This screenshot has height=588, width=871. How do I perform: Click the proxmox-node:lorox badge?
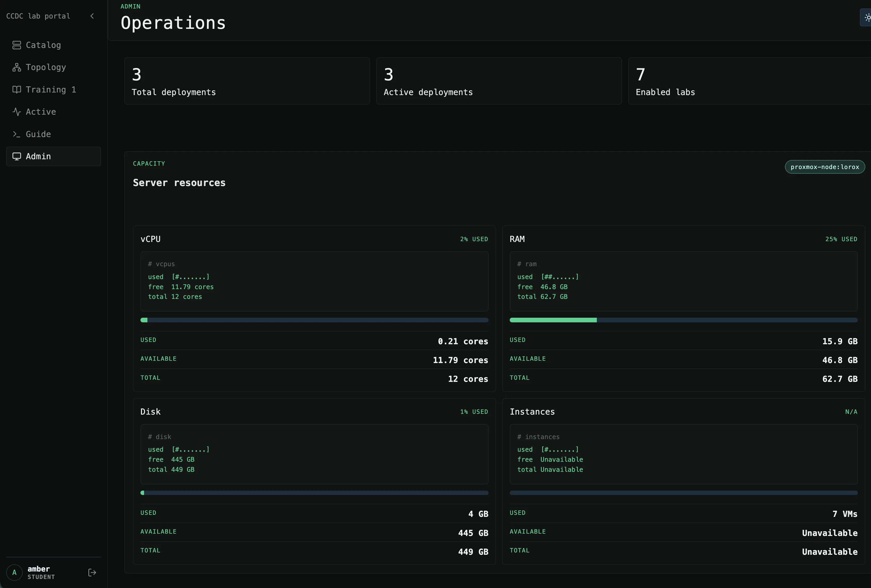825,167
